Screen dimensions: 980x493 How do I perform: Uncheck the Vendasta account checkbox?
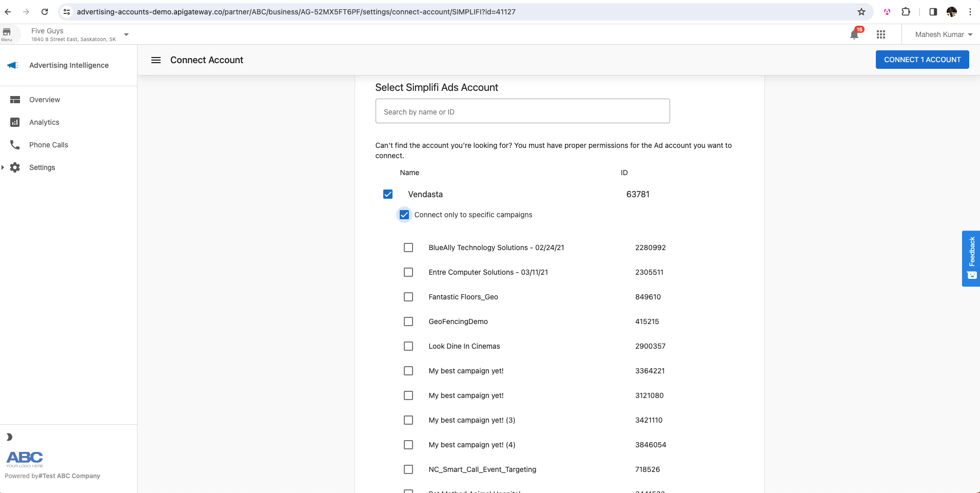(388, 194)
